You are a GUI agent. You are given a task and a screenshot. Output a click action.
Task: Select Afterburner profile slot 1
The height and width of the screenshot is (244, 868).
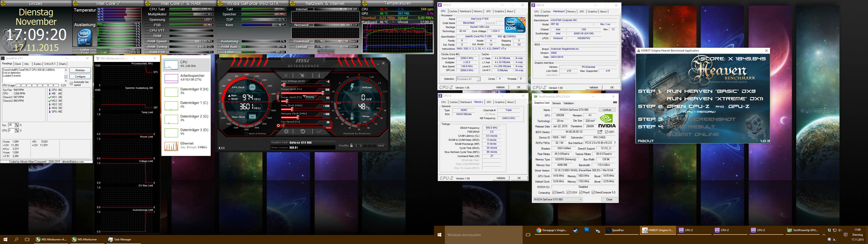pos(356,145)
